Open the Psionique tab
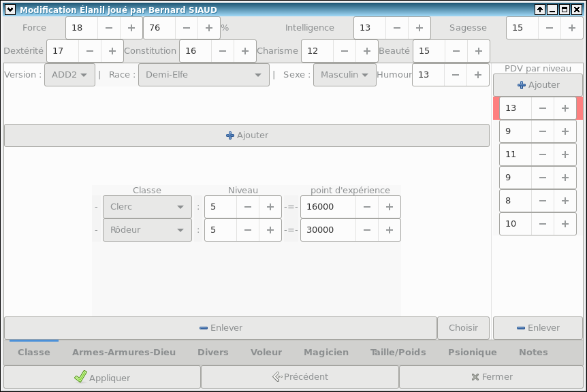Image resolution: width=587 pixels, height=392 pixels. pyautogui.click(x=473, y=353)
